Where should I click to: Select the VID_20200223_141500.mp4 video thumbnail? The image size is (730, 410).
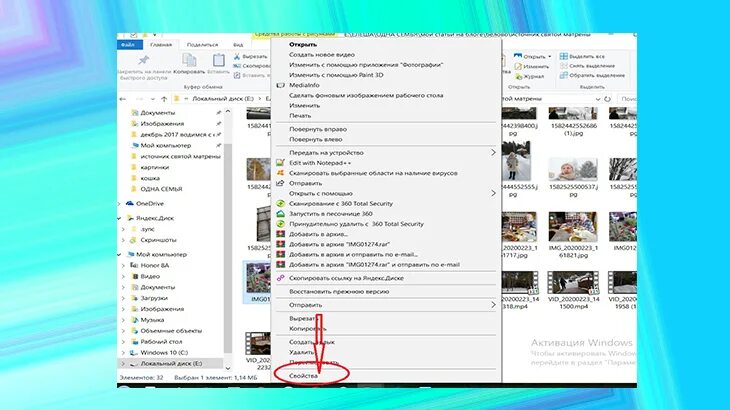click(573, 282)
